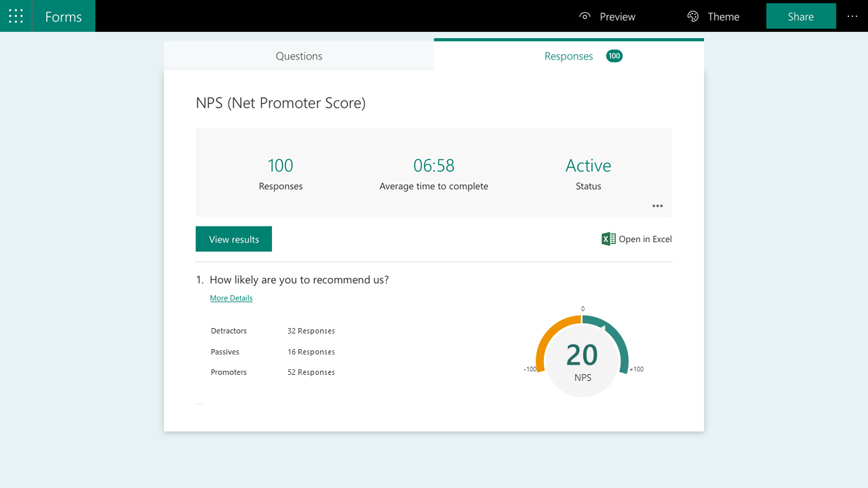This screenshot has height=488, width=868.
Task: Open the ellipsis menu on the summary card
Action: point(657,205)
